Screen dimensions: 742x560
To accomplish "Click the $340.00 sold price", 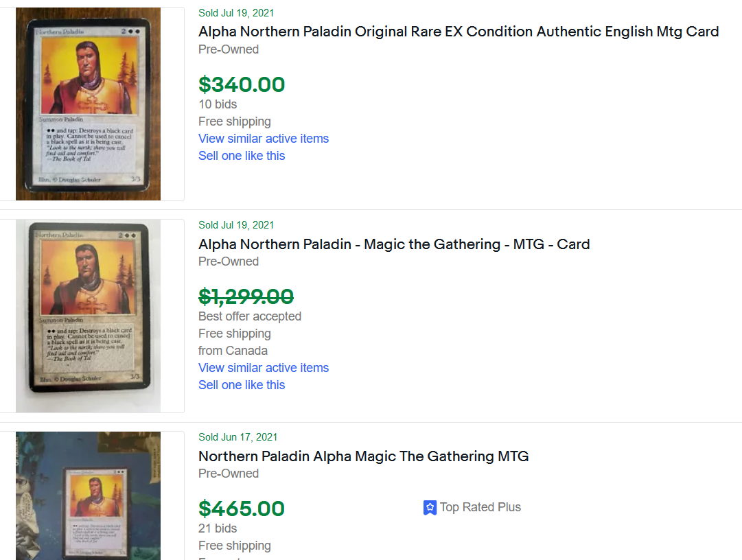I will tap(242, 84).
